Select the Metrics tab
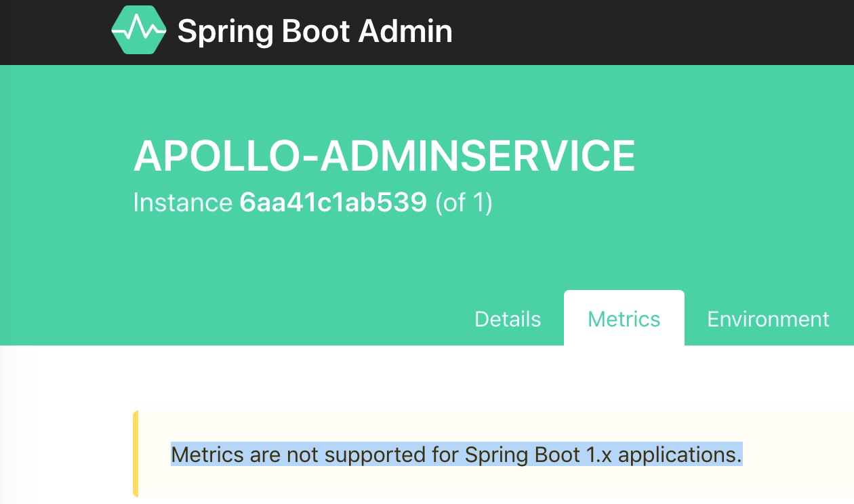 [x=624, y=318]
